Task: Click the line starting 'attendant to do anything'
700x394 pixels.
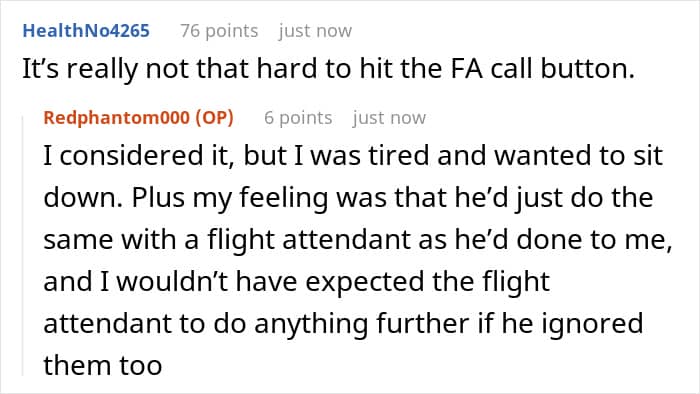Action: 343,323
